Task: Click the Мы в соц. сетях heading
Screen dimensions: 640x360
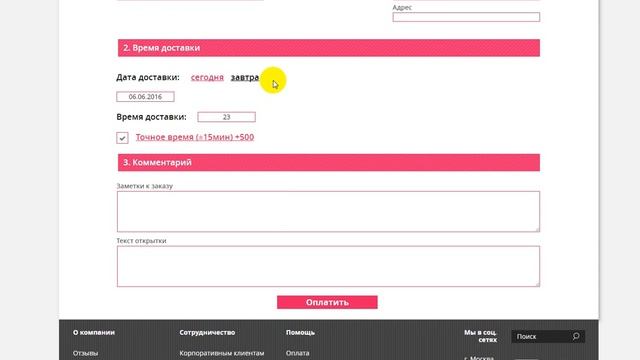Action: point(480,336)
